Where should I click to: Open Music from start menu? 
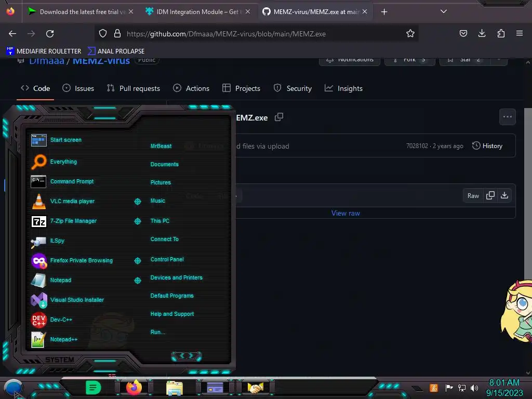[x=158, y=201]
